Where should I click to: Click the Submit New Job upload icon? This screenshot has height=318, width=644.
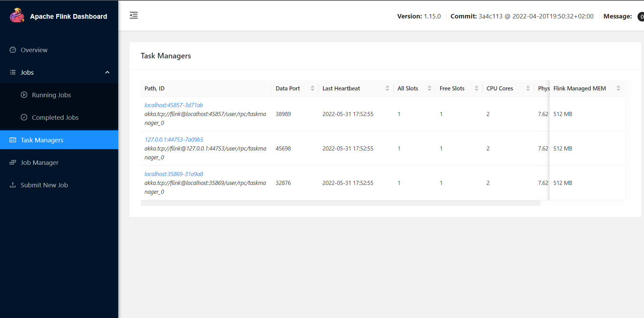click(13, 185)
